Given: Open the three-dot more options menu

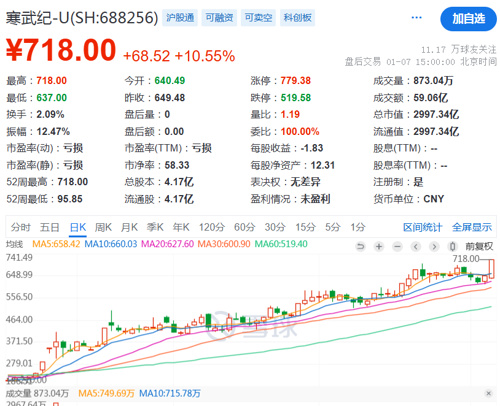Looking at the screenshot, I should pos(417,18).
